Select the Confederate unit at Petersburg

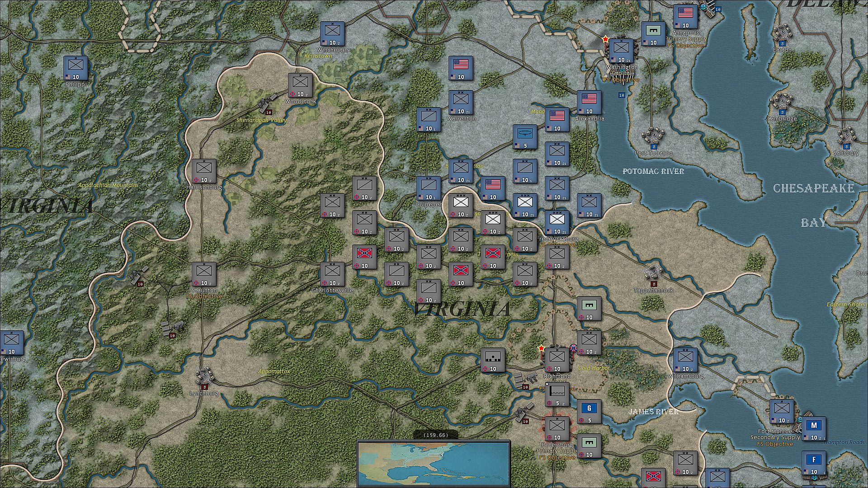(557, 428)
